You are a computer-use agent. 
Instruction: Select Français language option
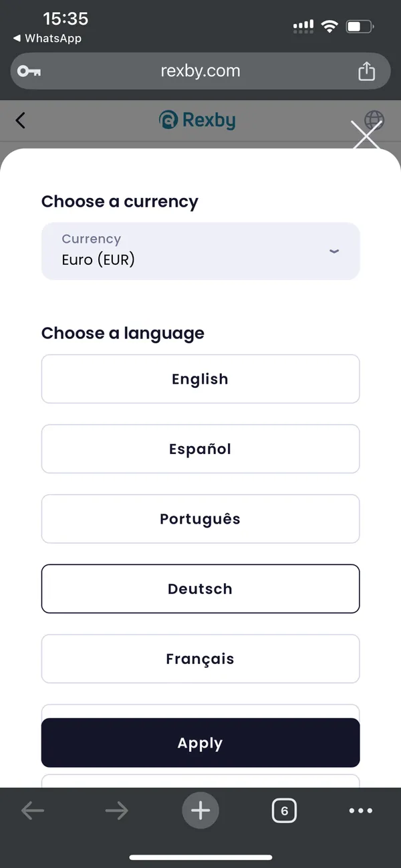[x=200, y=659]
